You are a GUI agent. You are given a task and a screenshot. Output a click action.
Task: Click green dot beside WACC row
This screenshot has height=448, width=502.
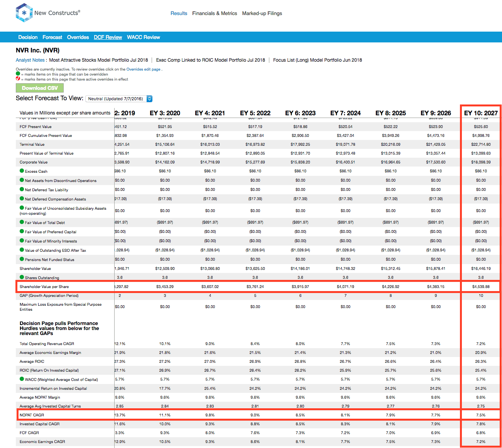coord(22,379)
